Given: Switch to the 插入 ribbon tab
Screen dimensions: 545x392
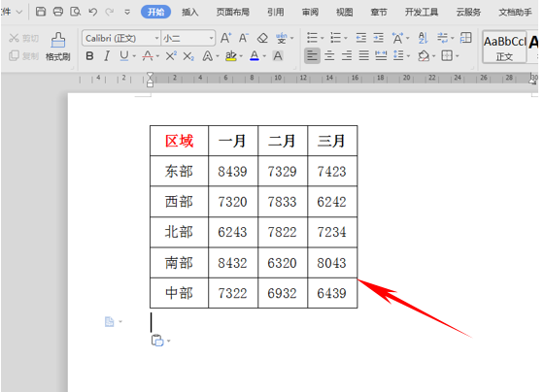Looking at the screenshot, I should [190, 13].
